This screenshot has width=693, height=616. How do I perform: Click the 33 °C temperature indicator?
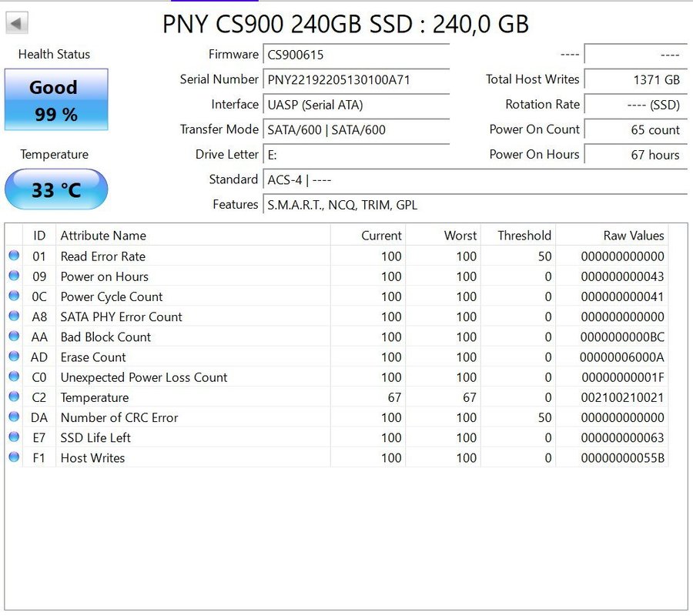[56, 189]
